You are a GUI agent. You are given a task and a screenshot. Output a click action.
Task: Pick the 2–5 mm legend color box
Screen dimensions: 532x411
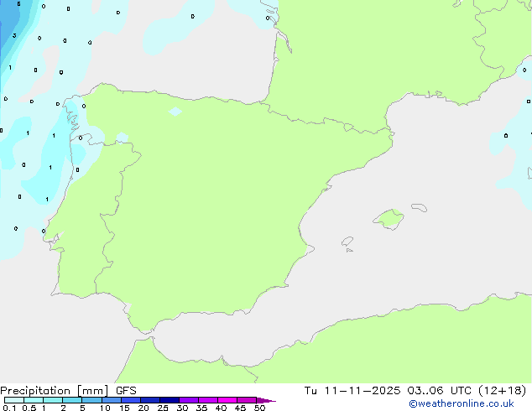(x=72, y=400)
